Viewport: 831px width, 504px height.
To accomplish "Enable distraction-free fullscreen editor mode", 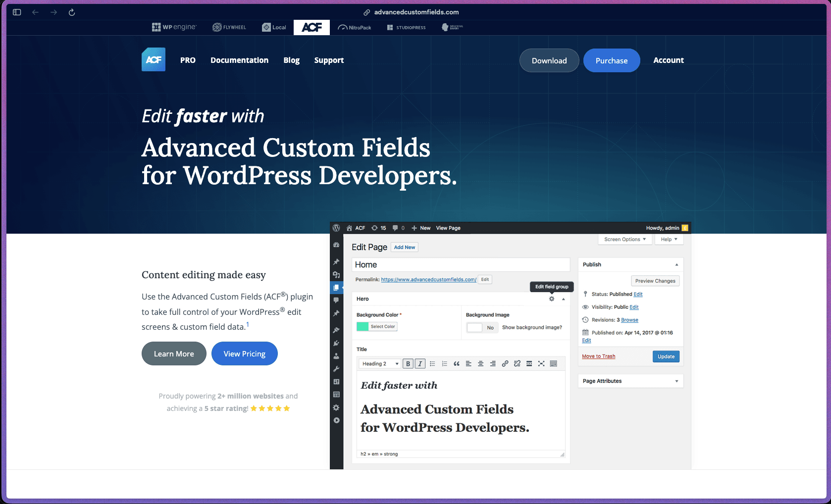I will coord(541,363).
